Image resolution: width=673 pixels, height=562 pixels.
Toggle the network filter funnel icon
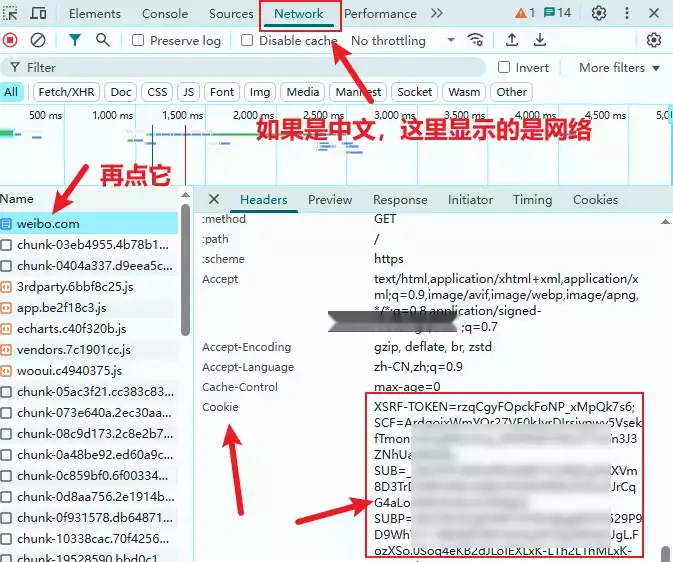[x=75, y=40]
